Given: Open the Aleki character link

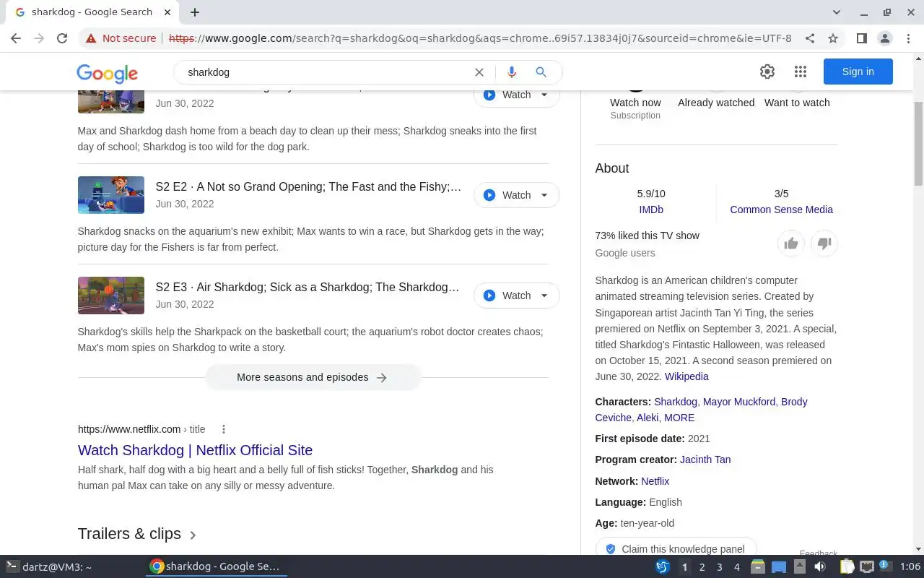Looking at the screenshot, I should point(648,418).
